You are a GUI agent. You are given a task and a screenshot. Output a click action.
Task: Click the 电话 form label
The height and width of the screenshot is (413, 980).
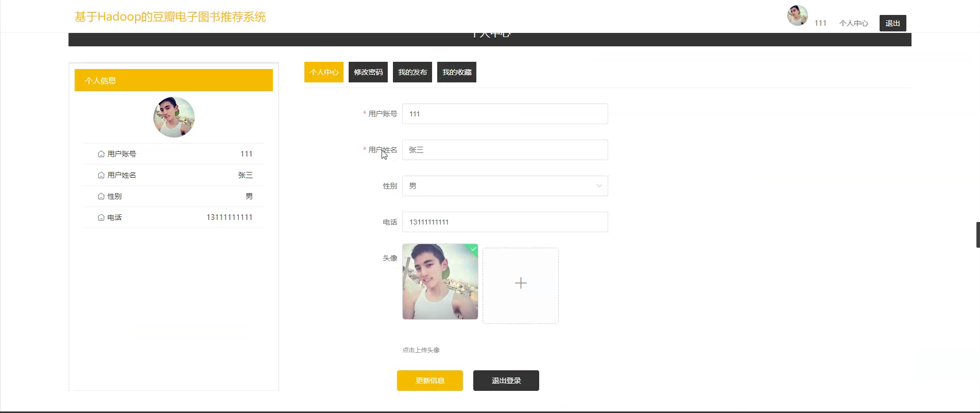[x=390, y=222]
